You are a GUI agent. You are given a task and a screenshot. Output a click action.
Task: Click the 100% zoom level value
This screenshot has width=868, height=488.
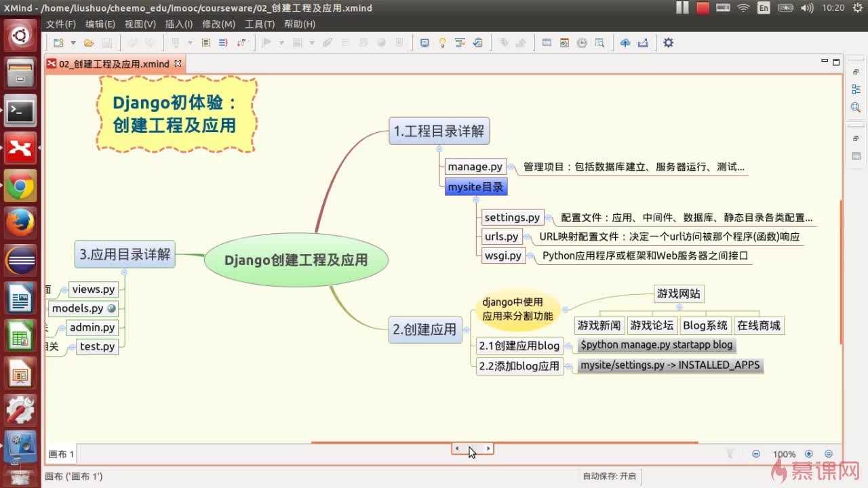(x=784, y=454)
